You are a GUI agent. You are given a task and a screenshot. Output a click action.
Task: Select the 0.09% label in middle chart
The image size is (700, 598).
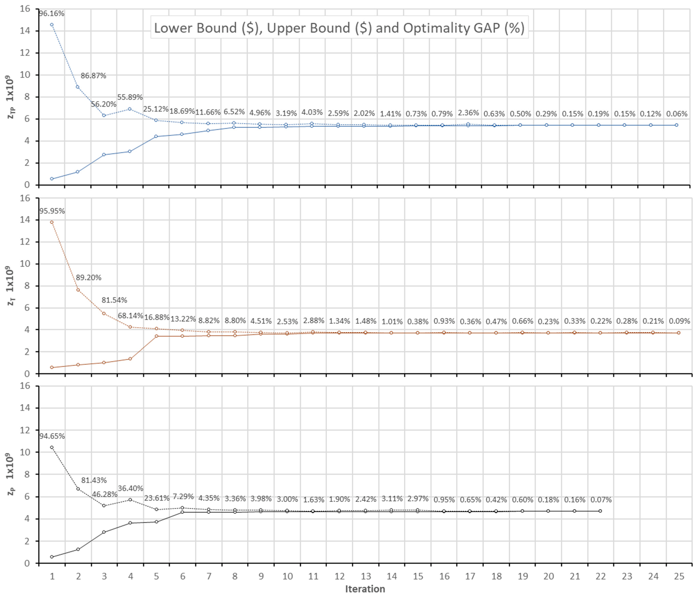[x=679, y=321]
